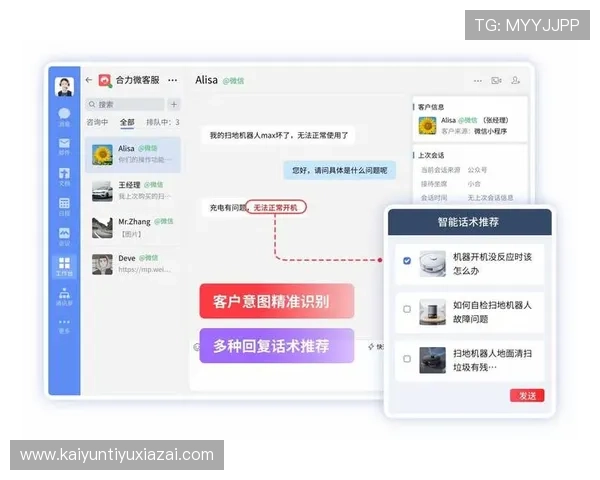Switch to the 全部 tab
The image size is (600, 480).
127,122
